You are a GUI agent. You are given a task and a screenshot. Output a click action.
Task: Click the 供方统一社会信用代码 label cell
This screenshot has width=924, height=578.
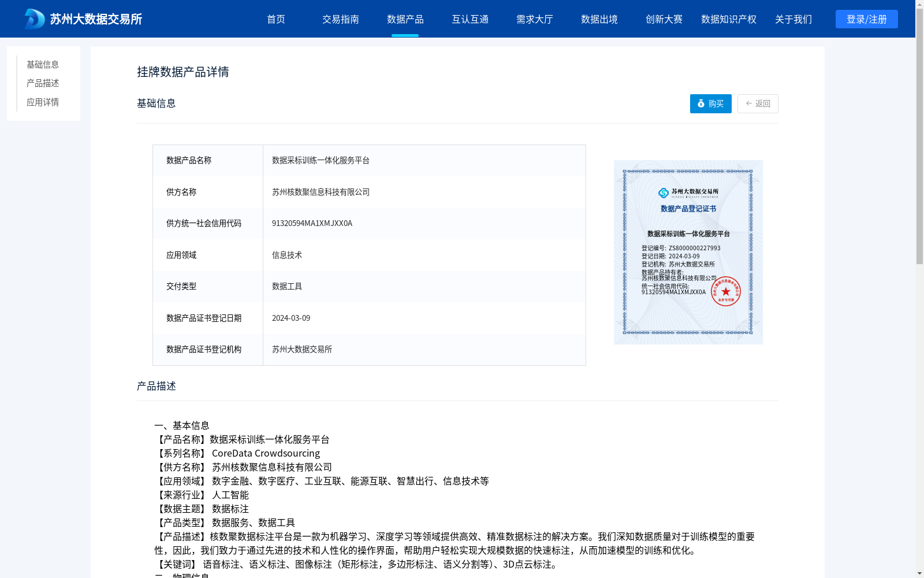point(208,223)
